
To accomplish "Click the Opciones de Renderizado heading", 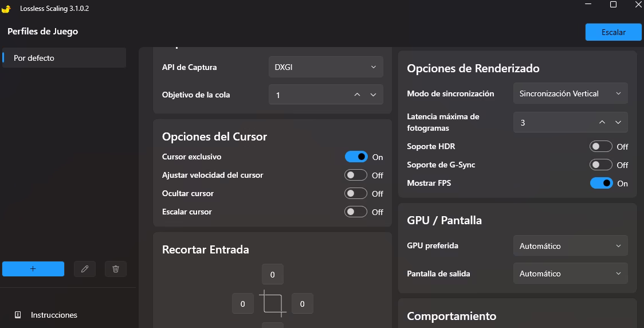I will (x=473, y=68).
